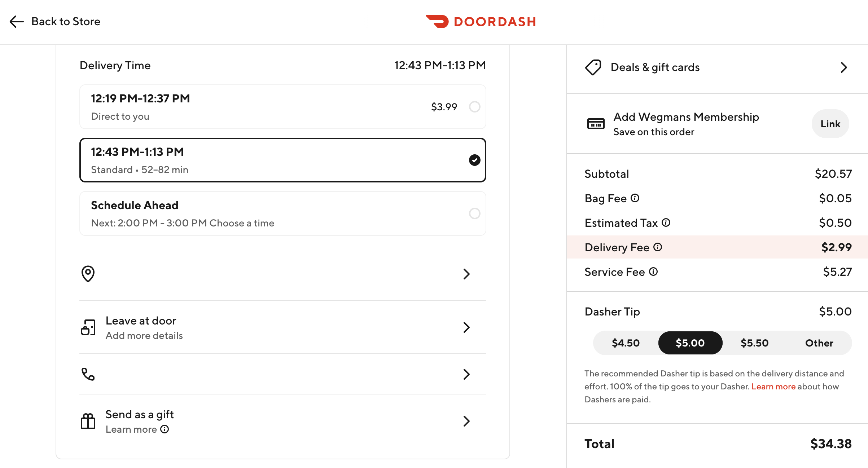
Task: Open the Learn more link about Dasher pay
Action: click(x=773, y=387)
